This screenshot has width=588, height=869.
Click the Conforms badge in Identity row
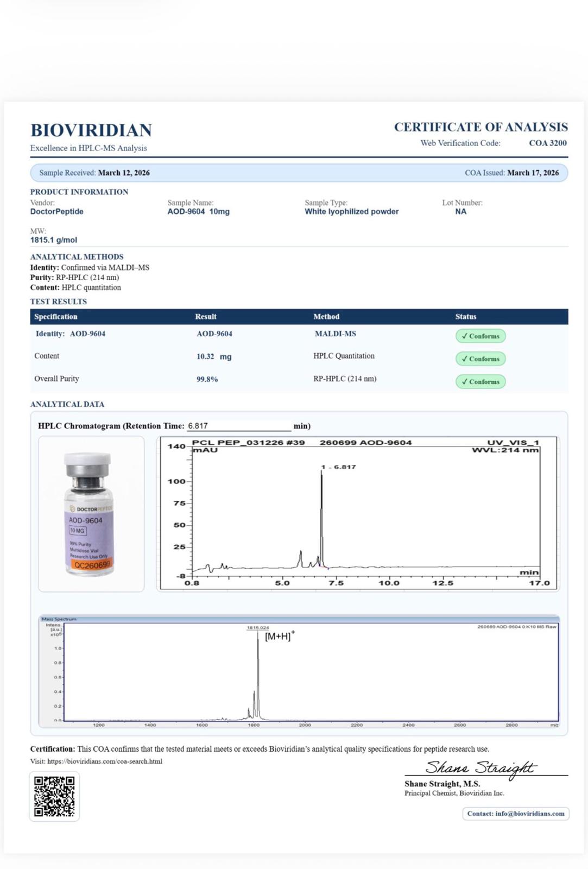point(480,336)
